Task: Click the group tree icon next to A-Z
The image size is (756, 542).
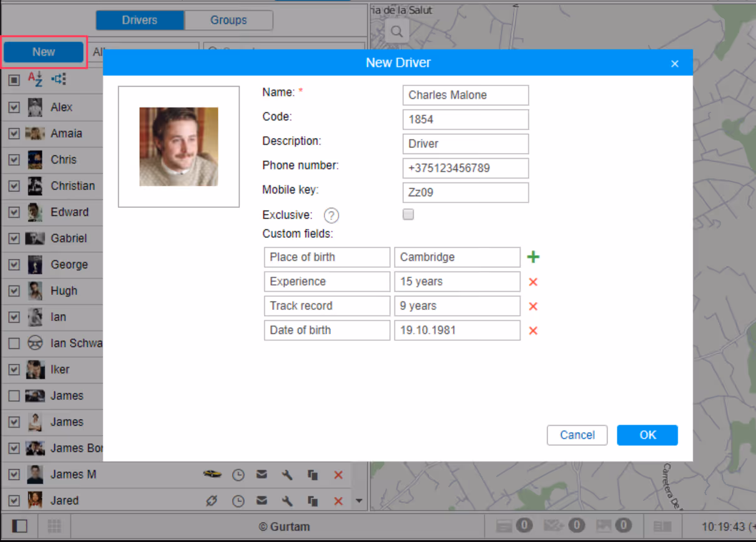Action: (59, 79)
